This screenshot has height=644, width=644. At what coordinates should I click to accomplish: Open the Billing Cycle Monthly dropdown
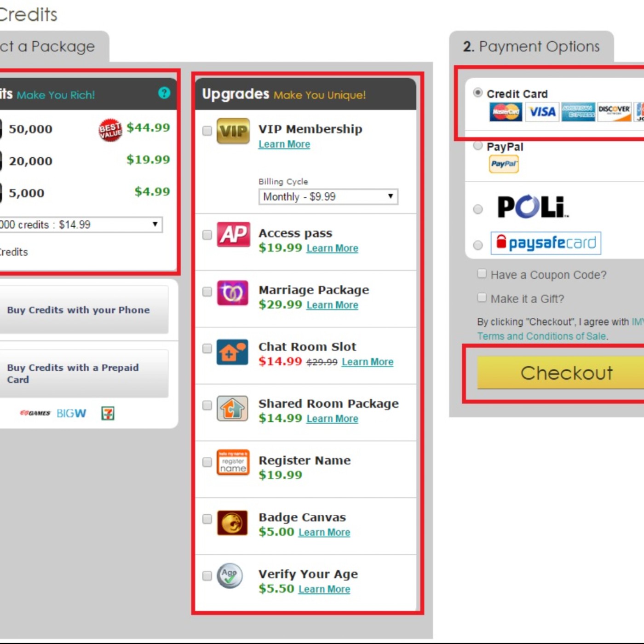tap(328, 197)
